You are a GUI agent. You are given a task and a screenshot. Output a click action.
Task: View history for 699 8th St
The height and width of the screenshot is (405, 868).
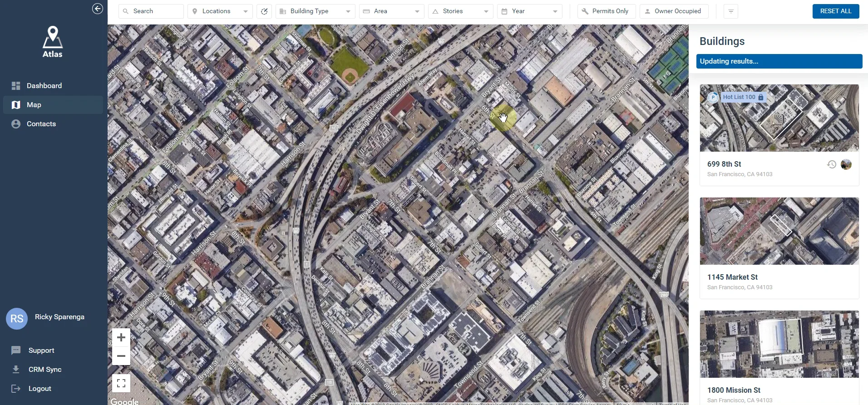[x=832, y=164]
